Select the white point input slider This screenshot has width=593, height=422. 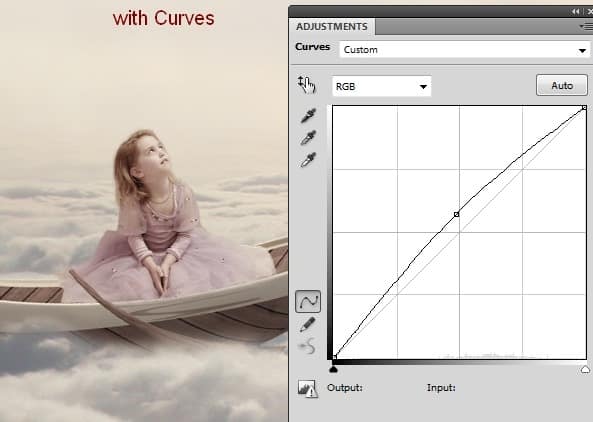coord(585,369)
